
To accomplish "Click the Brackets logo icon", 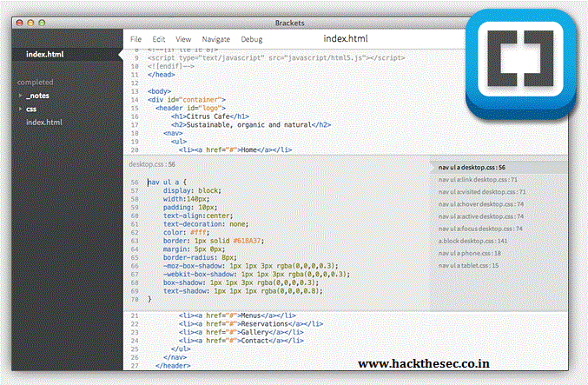I will point(521,63).
